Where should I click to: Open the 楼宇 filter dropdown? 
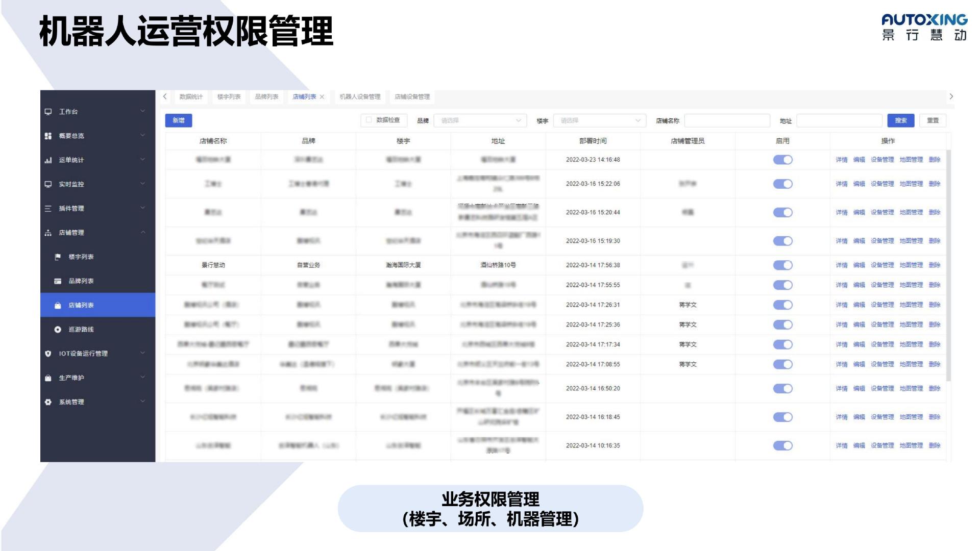(x=599, y=120)
